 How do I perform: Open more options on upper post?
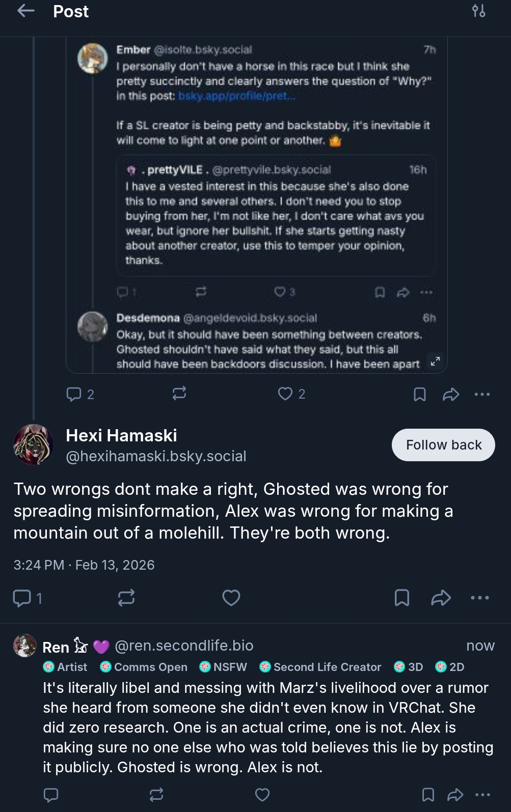pyautogui.click(x=482, y=394)
